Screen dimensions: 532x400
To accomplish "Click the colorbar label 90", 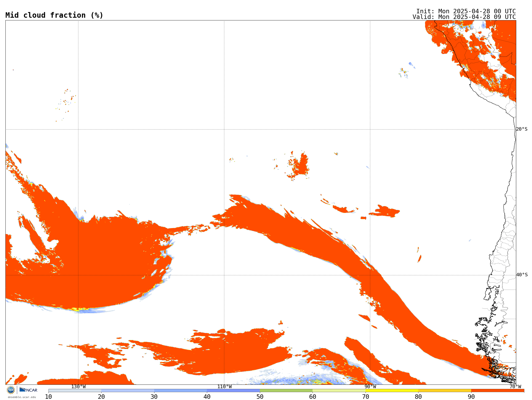I will [471, 397].
